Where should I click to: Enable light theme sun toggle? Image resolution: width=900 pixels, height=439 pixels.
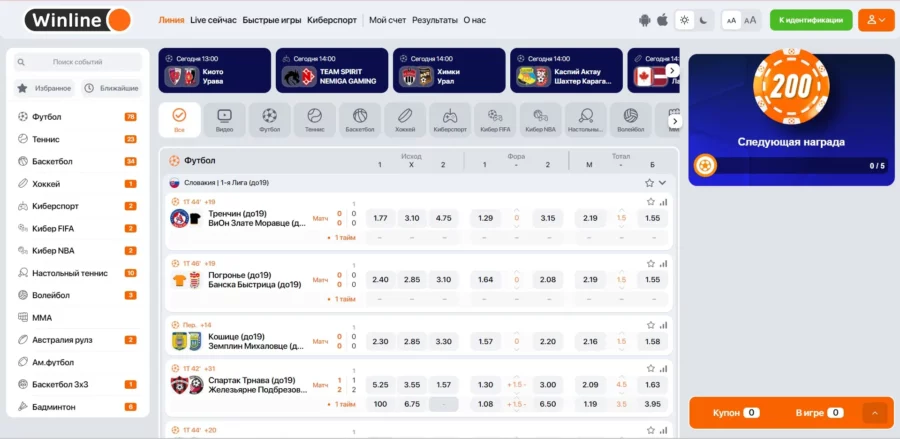(x=684, y=20)
